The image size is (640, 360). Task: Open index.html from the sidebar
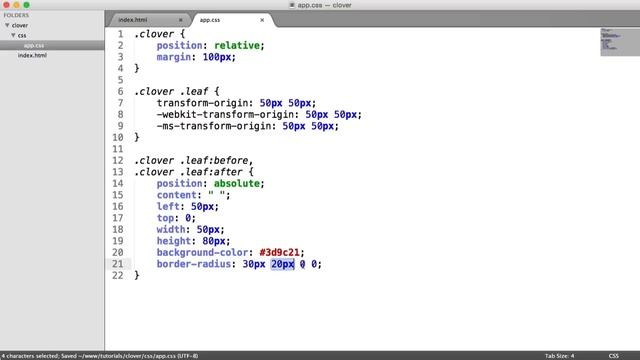[x=32, y=55]
